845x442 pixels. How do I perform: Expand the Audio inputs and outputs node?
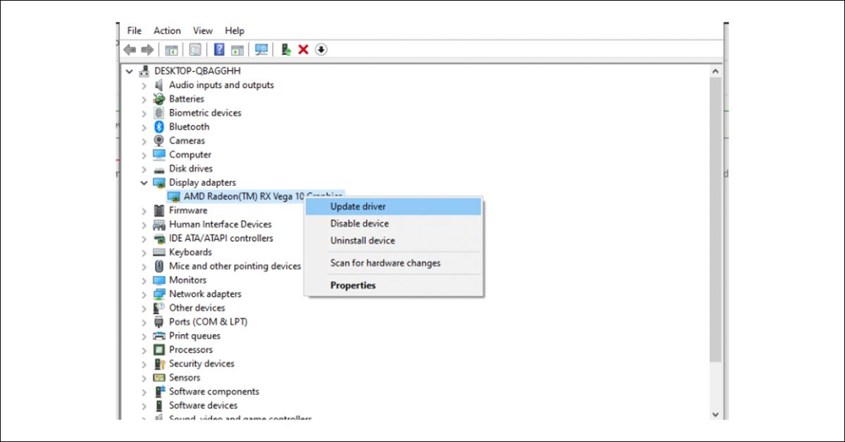pos(144,85)
